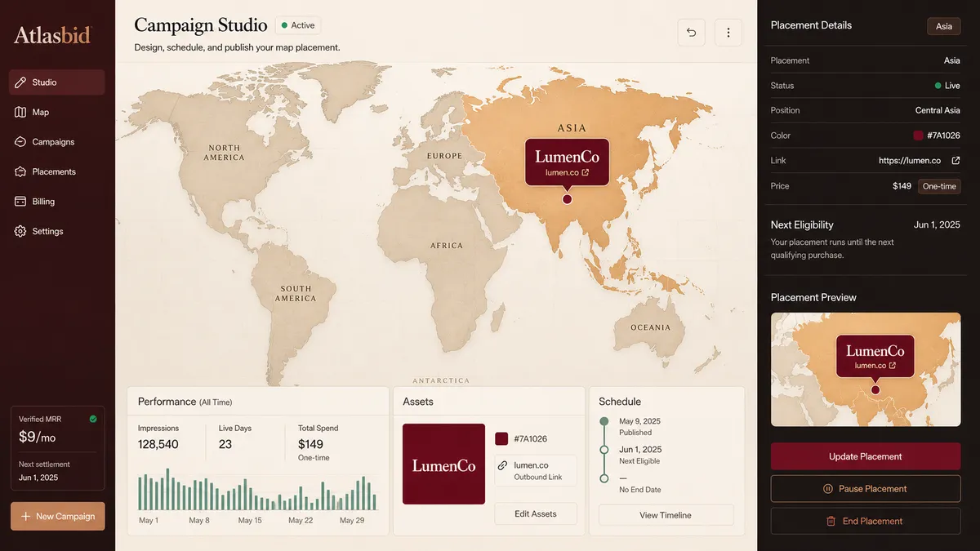Click the LumenCo asset thumbnail
Screen dimensions: 980x551
point(443,464)
